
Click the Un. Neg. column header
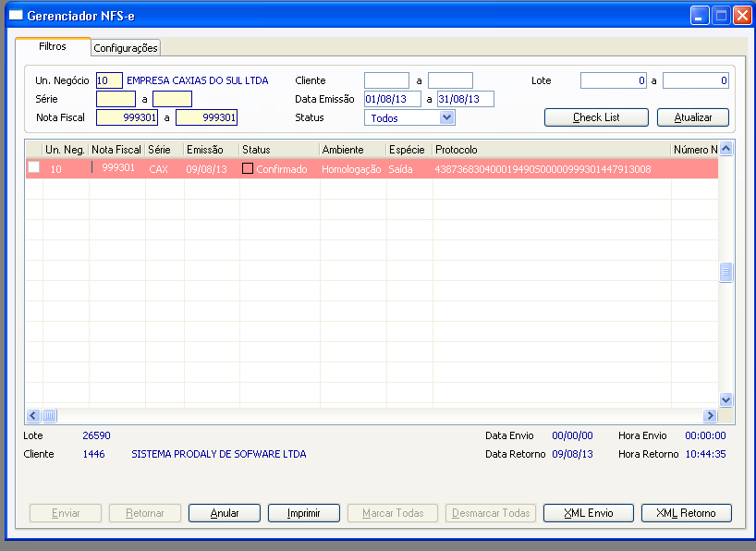pyautogui.click(x=65, y=150)
